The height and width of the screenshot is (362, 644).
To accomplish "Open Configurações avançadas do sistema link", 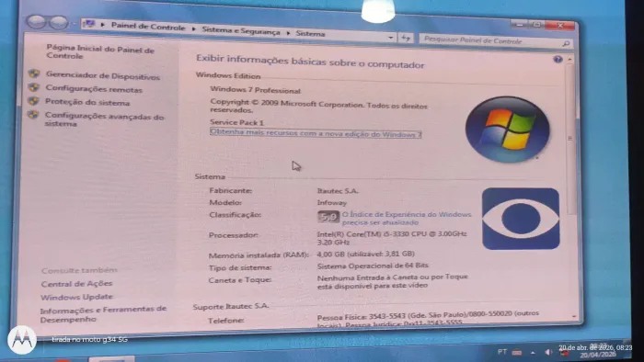I will 104,119.
